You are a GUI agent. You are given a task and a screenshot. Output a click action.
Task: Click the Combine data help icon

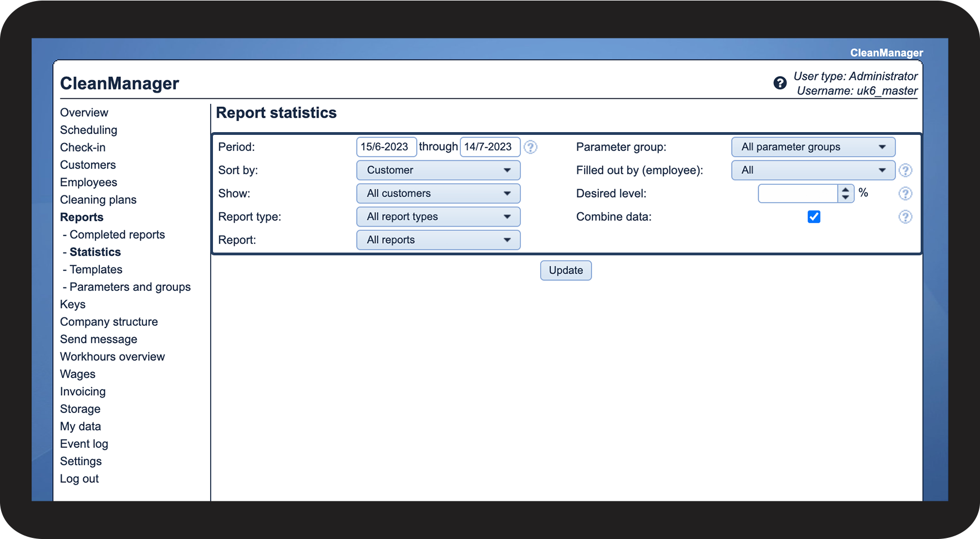coord(905,217)
